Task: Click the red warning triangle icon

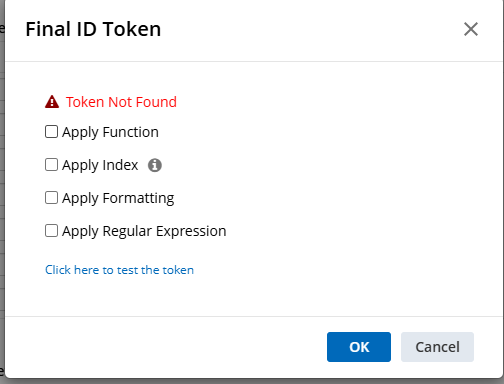Action: click(52, 102)
